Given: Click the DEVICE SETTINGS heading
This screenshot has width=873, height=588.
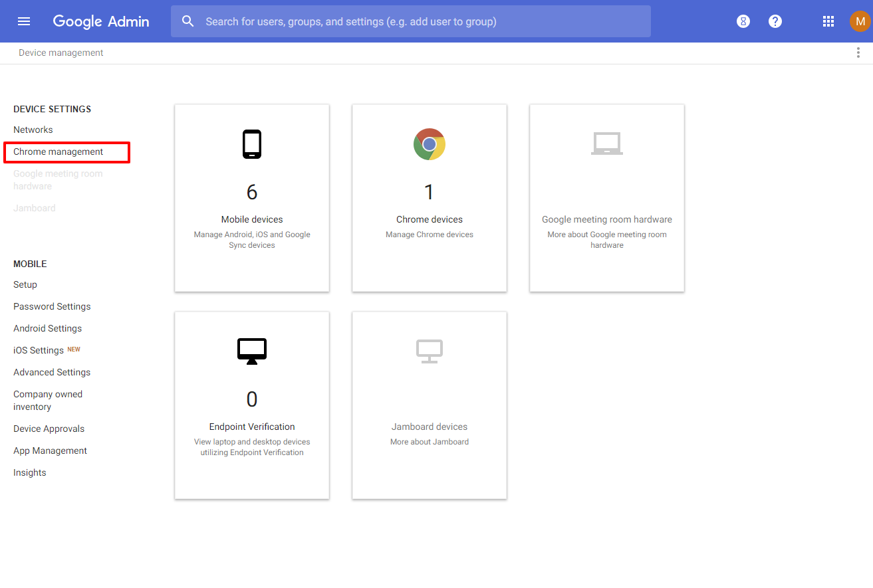Looking at the screenshot, I should pos(52,109).
